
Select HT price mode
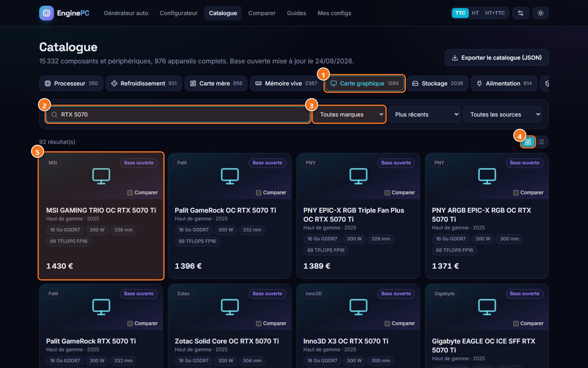tap(475, 13)
